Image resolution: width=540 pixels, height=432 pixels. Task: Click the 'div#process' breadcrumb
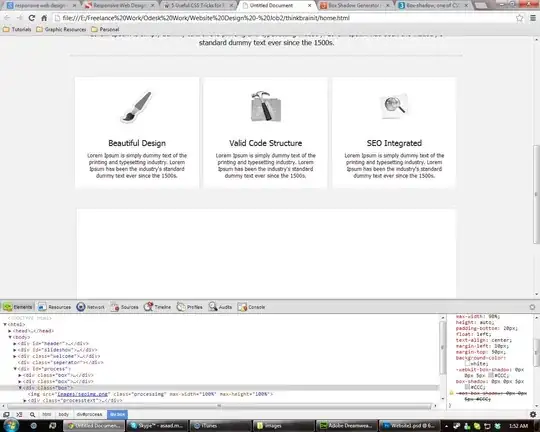click(x=89, y=414)
